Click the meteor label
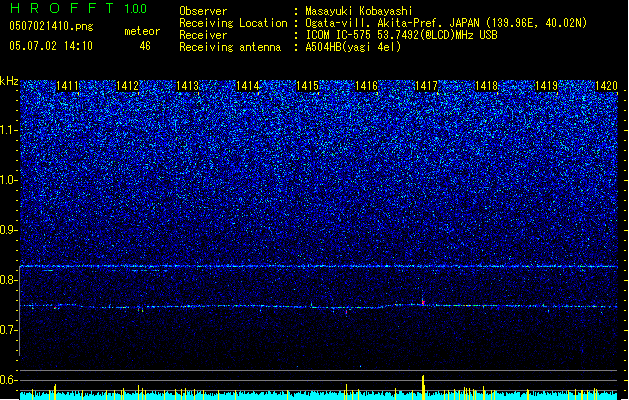The image size is (629, 400). pyautogui.click(x=142, y=31)
